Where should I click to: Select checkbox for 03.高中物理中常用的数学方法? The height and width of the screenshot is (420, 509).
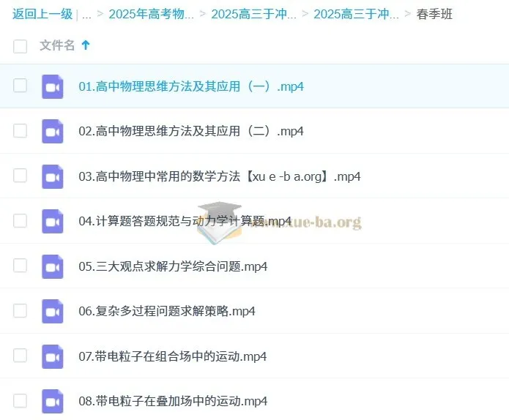[20, 176]
